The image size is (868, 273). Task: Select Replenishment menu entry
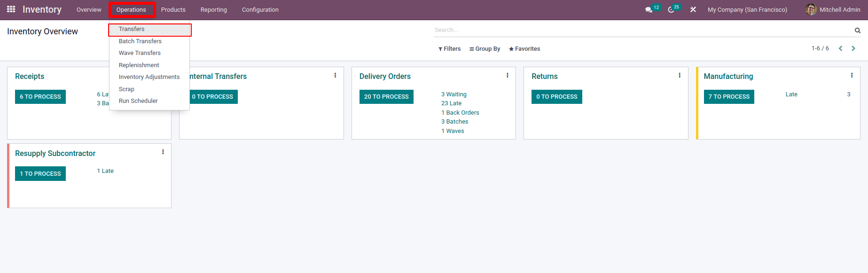(149, 65)
